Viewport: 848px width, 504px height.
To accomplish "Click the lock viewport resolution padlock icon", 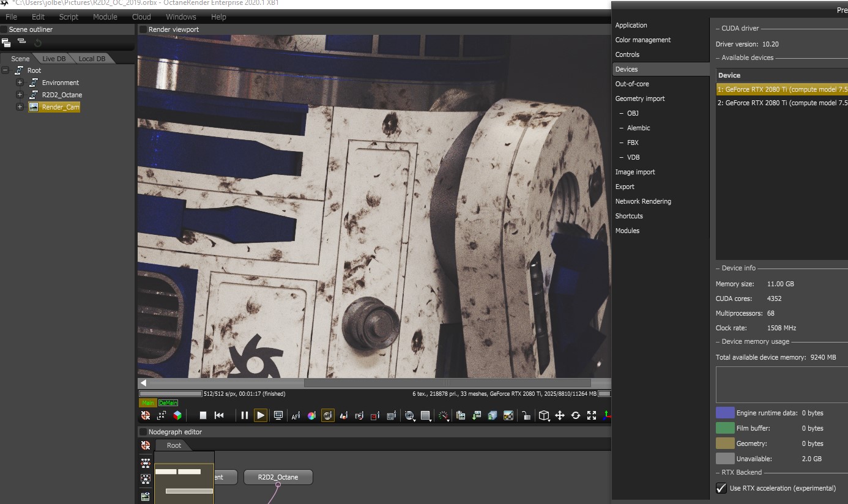I will [526, 416].
